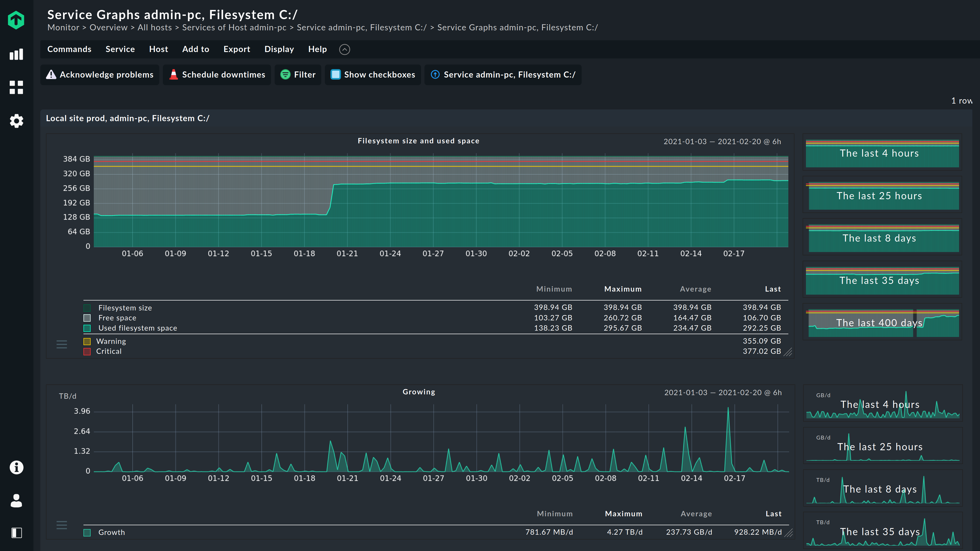Open Growing graph hamburger options handle
Viewport: 980px width, 551px height.
pyautogui.click(x=62, y=525)
